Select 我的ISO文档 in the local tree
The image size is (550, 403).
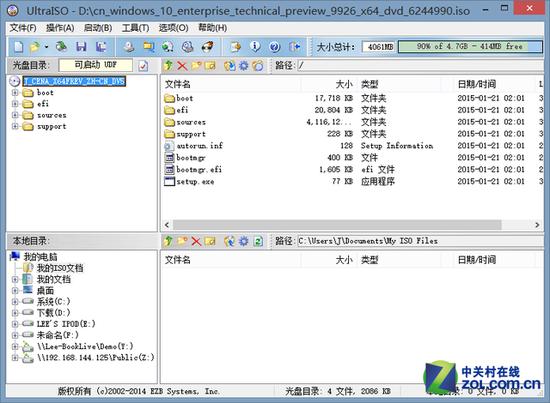pyautogui.click(x=60, y=268)
